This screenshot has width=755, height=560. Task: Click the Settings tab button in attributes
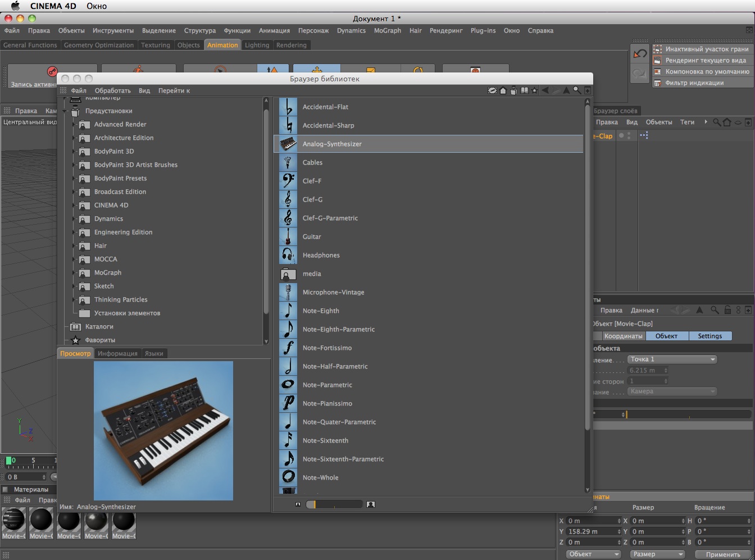710,336
